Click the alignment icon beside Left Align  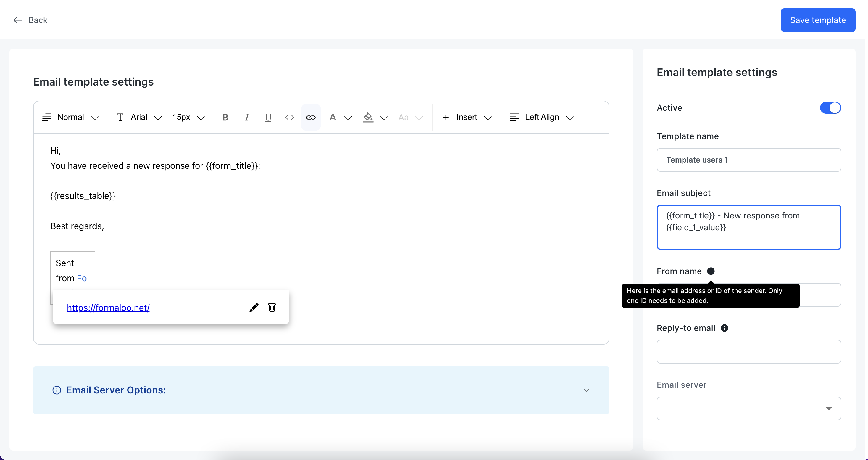514,117
